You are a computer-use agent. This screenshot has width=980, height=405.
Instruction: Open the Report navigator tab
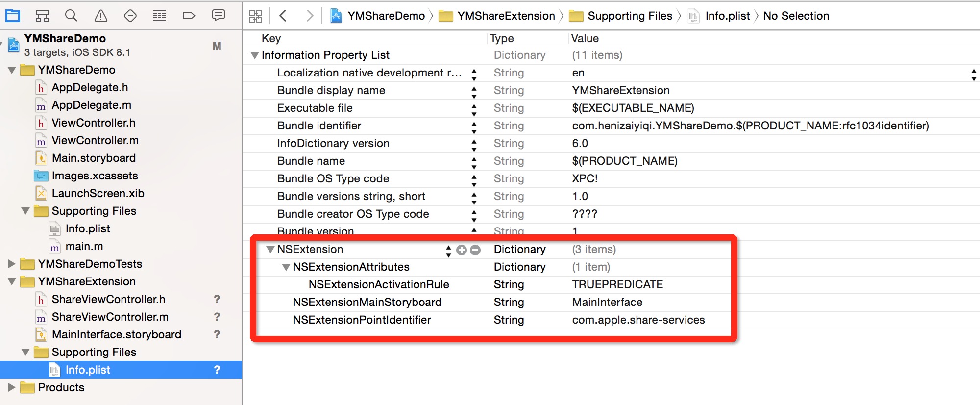click(x=219, y=15)
